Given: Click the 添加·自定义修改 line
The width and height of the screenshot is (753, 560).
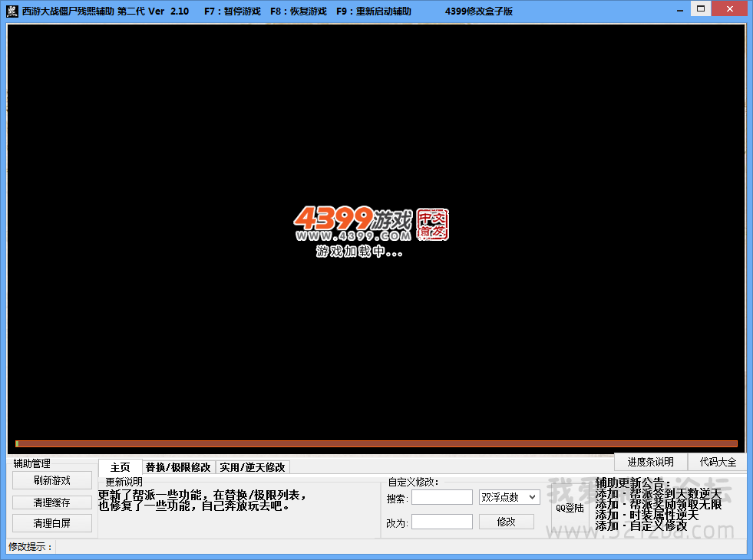Looking at the screenshot, I should tap(641, 526).
